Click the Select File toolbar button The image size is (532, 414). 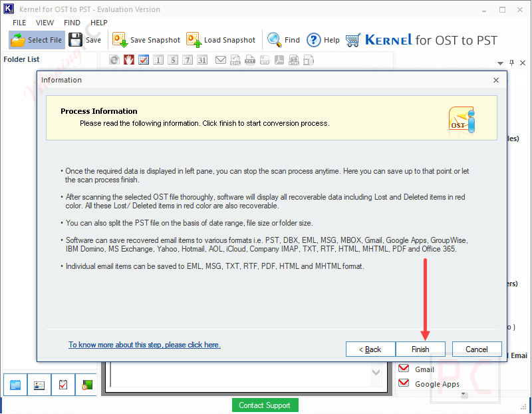click(37, 40)
